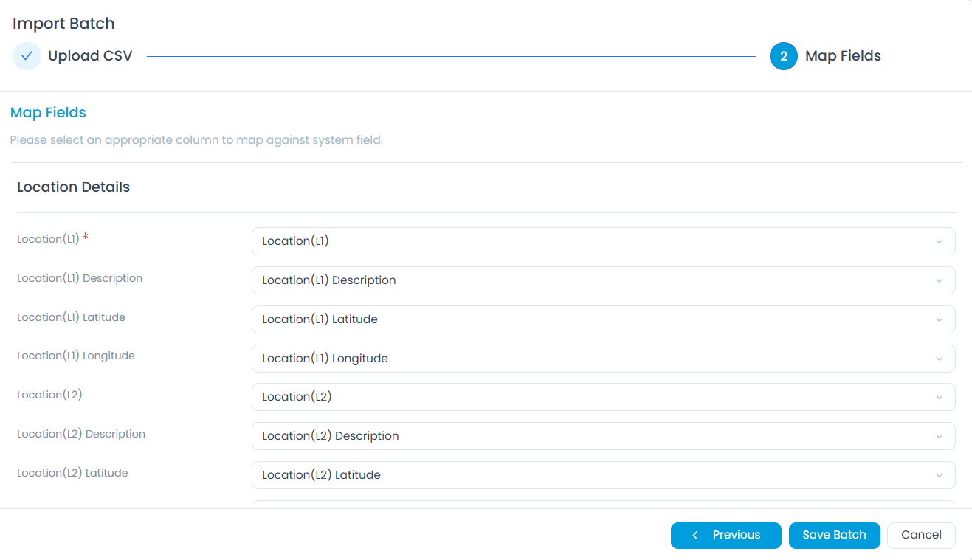Open the Location(L1) Longitude dropdown

(604, 359)
